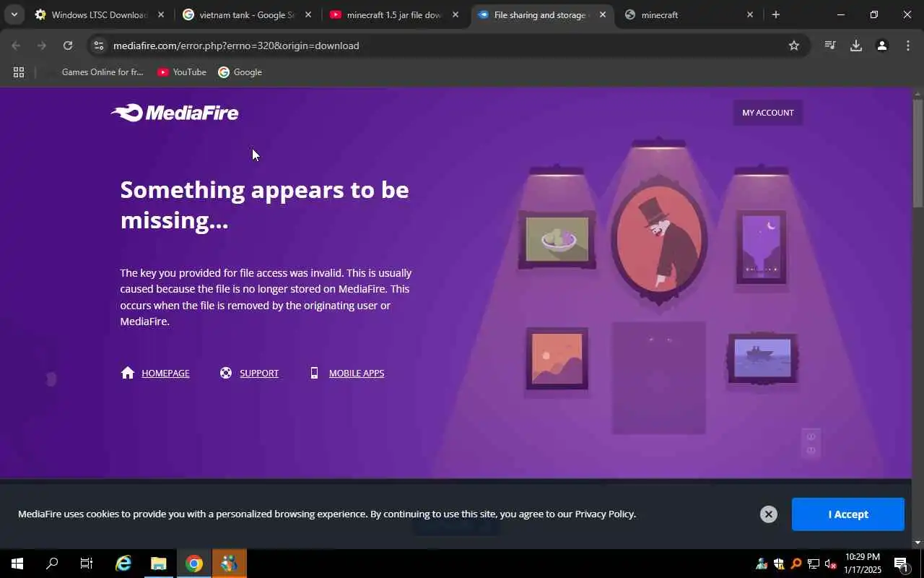This screenshot has width=924, height=578.
Task: Open the Chrome apps grid shortcut
Action: coord(19,72)
